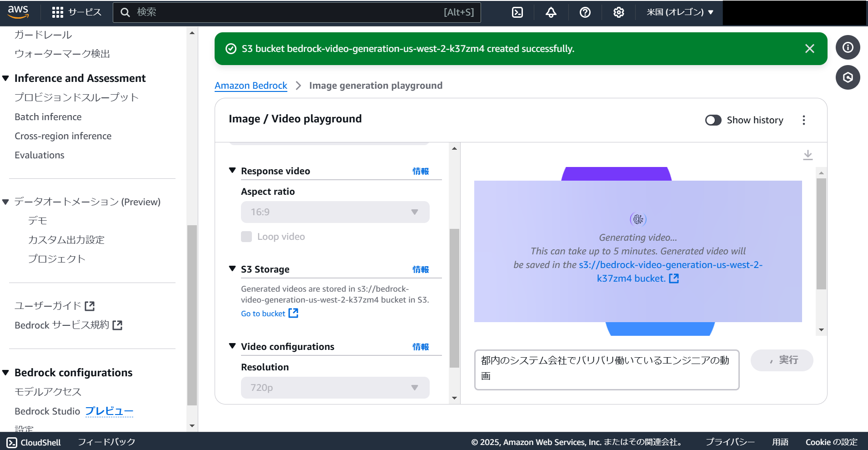Viewport: 868px width, 450px height.
Task: Click the configuration panel scrollbar thumb
Action: (454, 298)
